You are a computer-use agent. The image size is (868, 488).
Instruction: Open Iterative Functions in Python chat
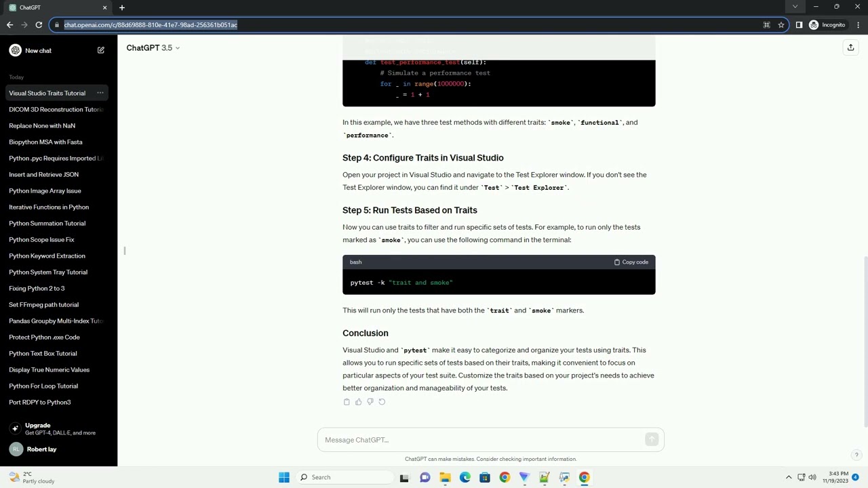tap(56, 207)
